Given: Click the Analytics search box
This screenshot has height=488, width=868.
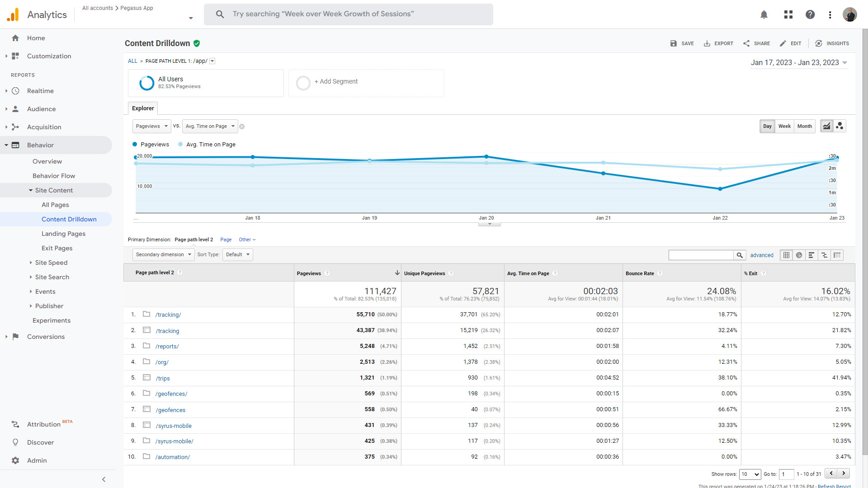Looking at the screenshot, I should point(349,14).
